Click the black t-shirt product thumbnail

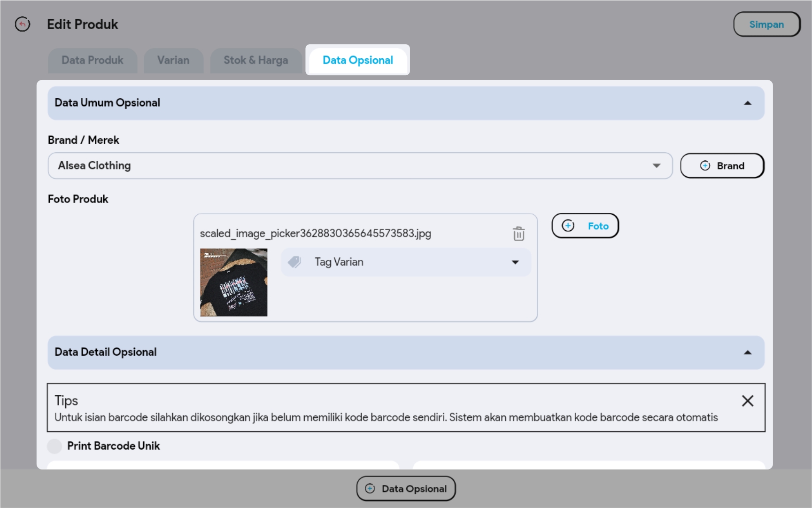234,282
